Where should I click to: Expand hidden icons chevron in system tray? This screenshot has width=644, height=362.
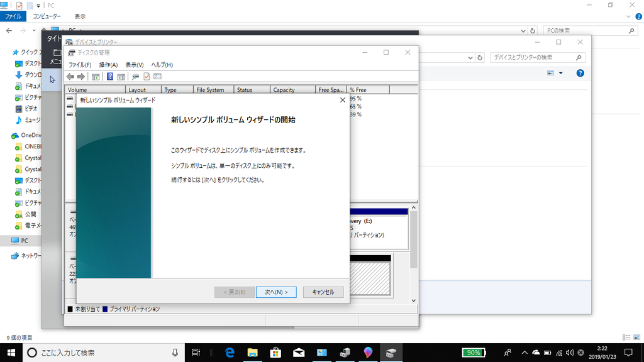point(525,353)
